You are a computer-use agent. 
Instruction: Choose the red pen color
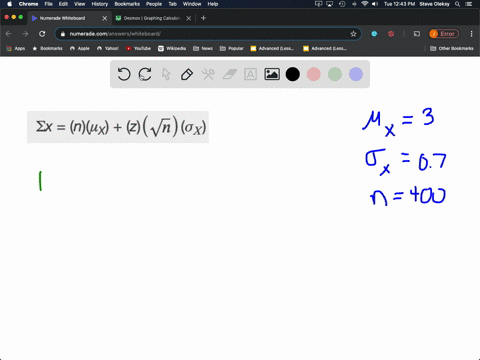[x=314, y=74]
